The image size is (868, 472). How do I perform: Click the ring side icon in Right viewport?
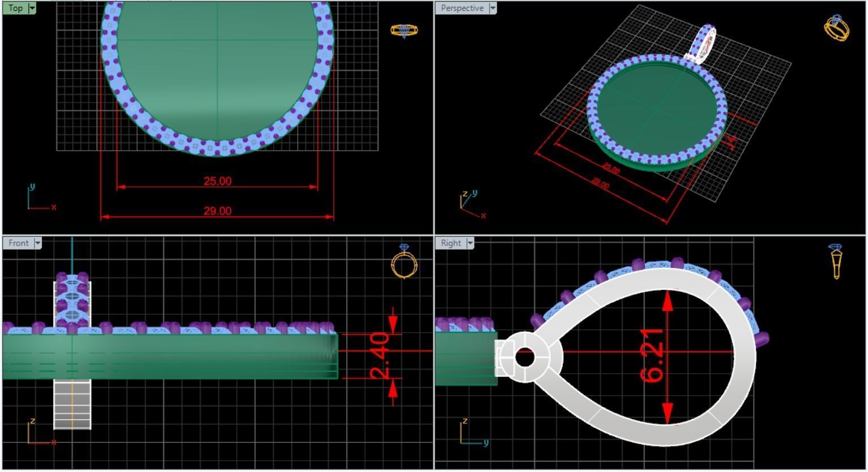pyautogui.click(x=836, y=261)
